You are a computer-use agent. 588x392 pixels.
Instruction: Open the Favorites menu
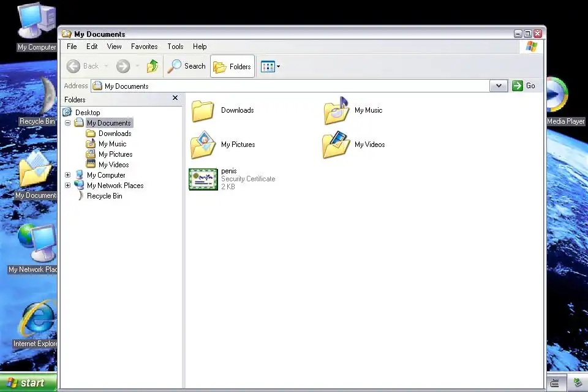(x=144, y=47)
